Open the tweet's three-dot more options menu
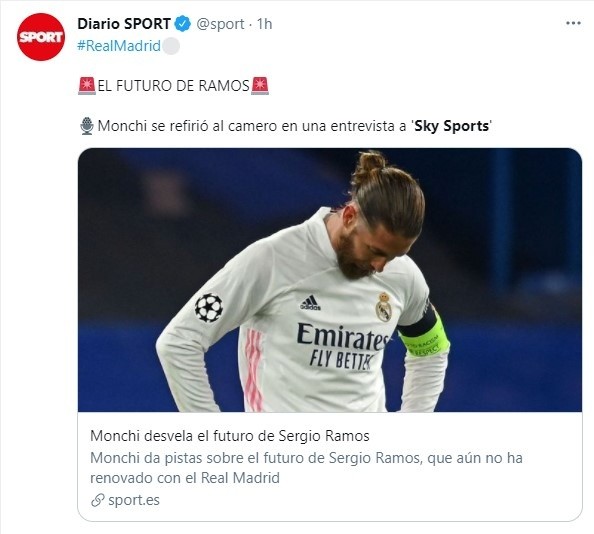 click(573, 23)
